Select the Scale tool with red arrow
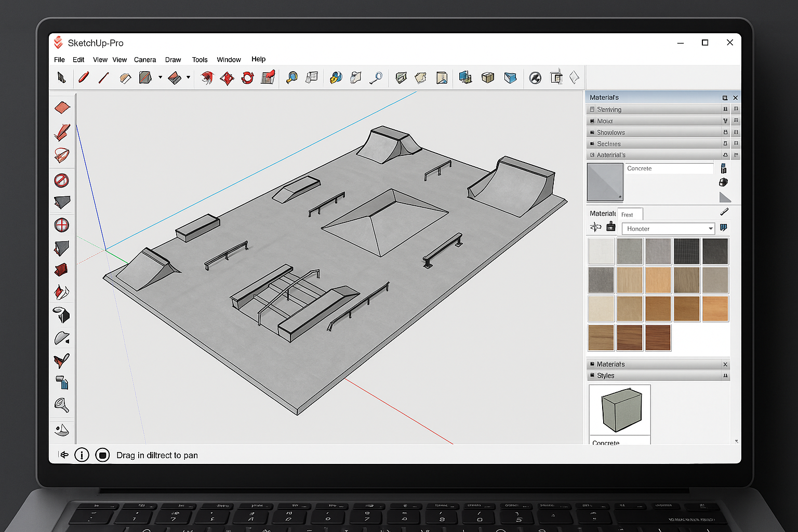This screenshot has height=532, width=798. point(268,77)
